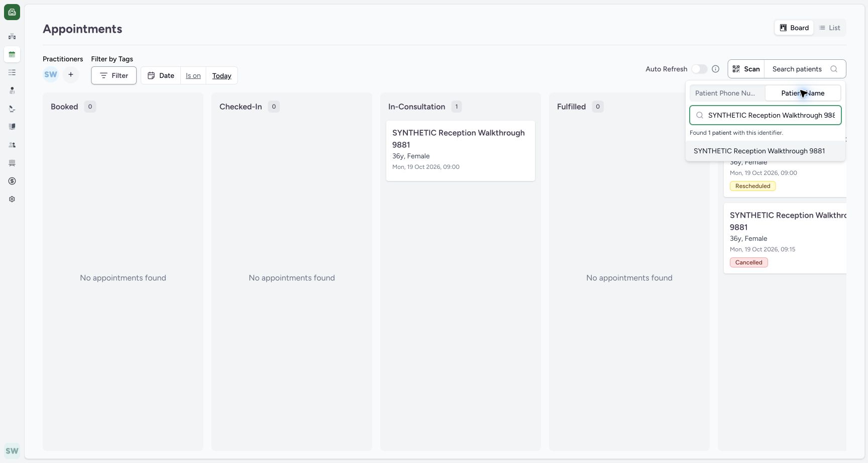Click the Checked-In column header

(241, 107)
